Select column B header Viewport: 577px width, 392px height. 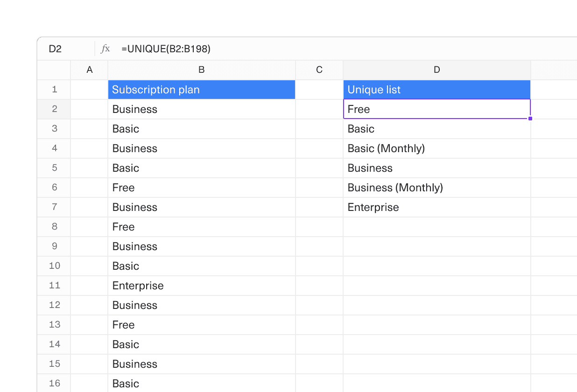click(201, 70)
